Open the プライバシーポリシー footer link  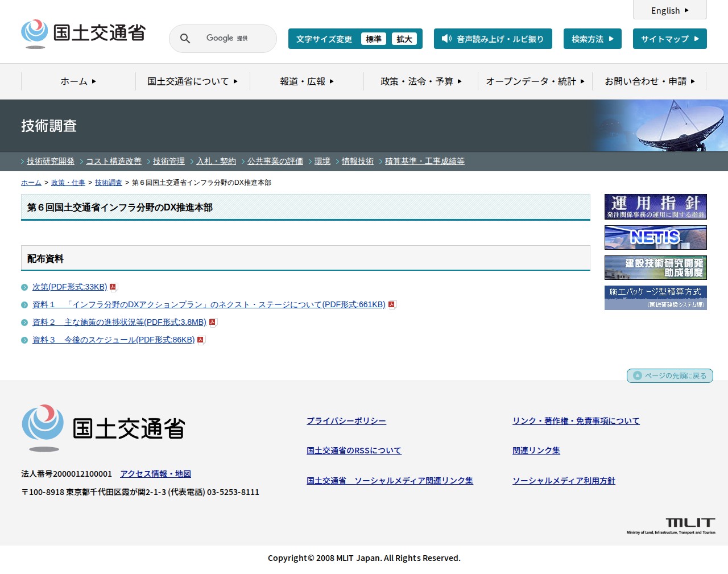pyautogui.click(x=346, y=421)
